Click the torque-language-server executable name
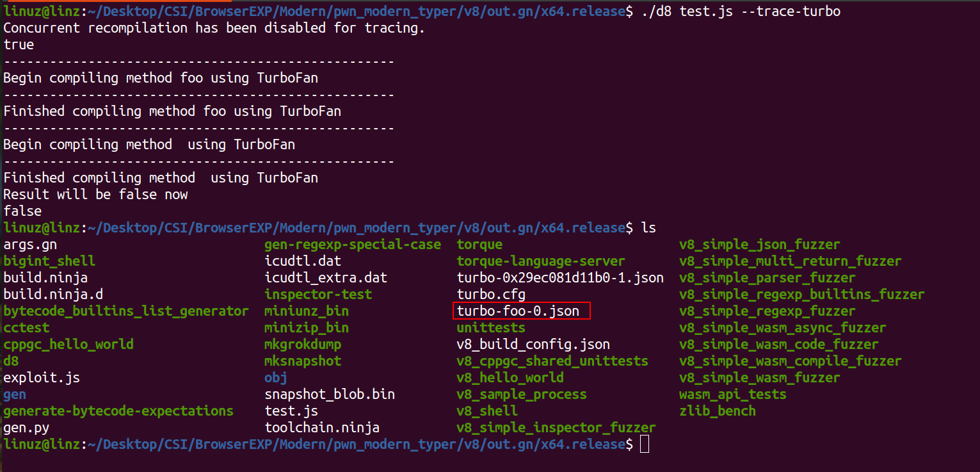Screen dimensions: 980x472 [x=541, y=261]
